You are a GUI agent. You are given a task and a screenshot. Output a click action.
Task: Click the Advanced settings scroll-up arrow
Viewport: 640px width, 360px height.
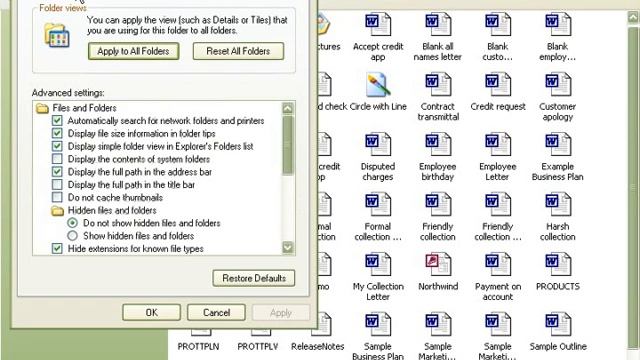point(288,109)
